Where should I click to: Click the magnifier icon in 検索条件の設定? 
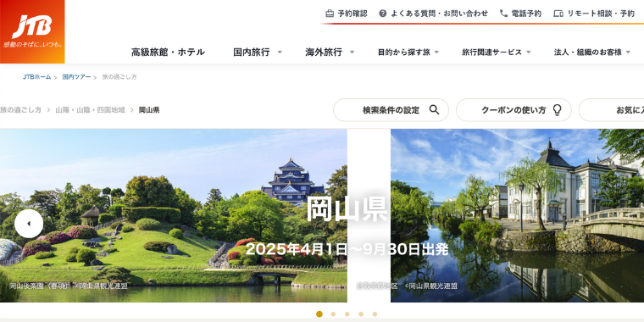[434, 109]
